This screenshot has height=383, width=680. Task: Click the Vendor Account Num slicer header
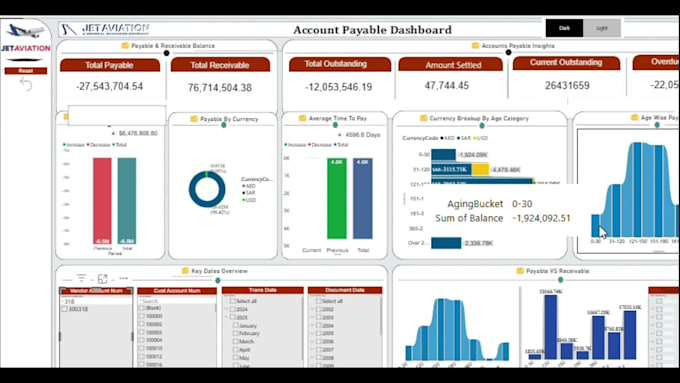(96, 291)
